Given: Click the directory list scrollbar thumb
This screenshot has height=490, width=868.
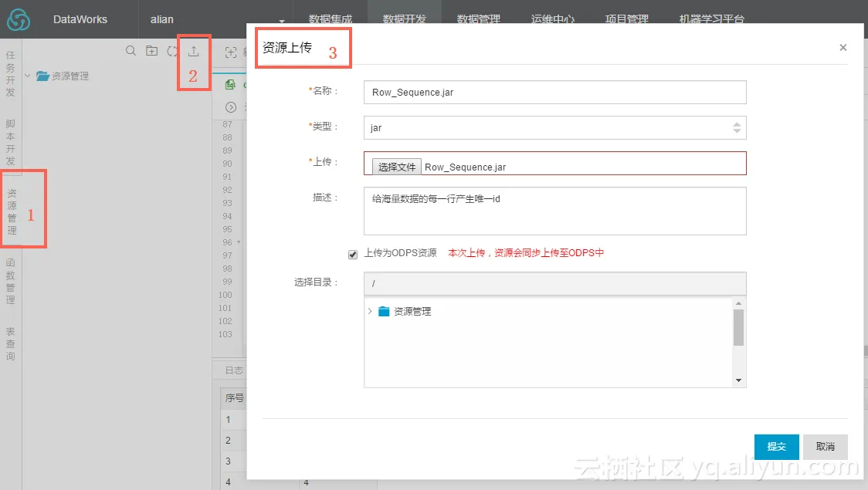Looking at the screenshot, I should [738, 327].
